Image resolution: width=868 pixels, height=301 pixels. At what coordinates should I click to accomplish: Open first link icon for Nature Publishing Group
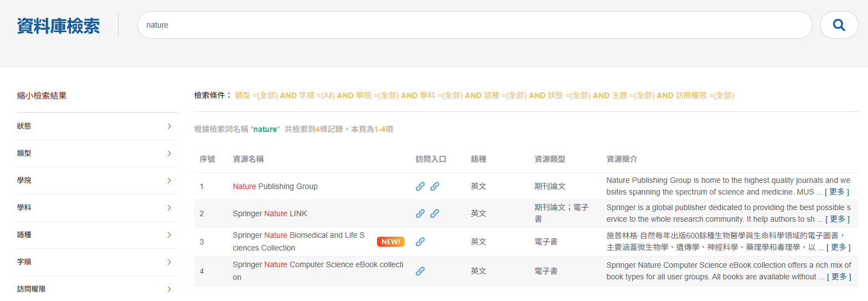click(x=420, y=186)
